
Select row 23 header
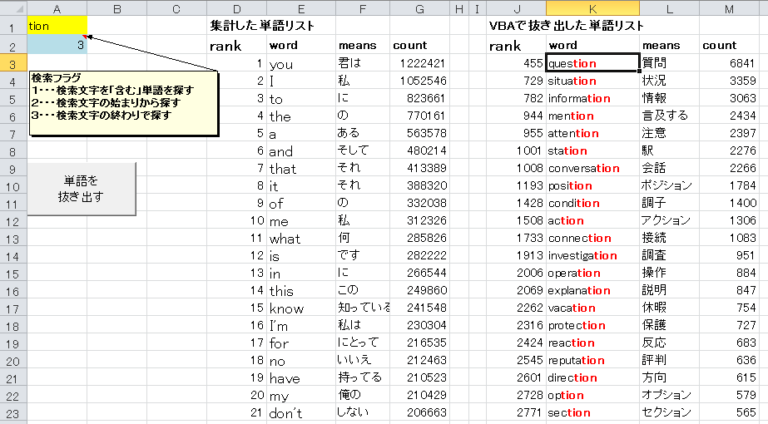coord(13,412)
